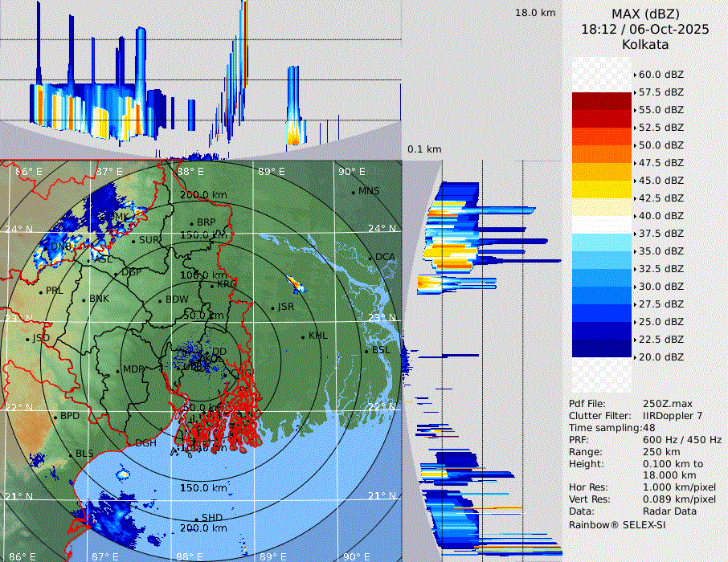Image resolution: width=728 pixels, height=562 pixels.
Task: Click the 250Z.max Pdf File value
Action: tap(667, 403)
